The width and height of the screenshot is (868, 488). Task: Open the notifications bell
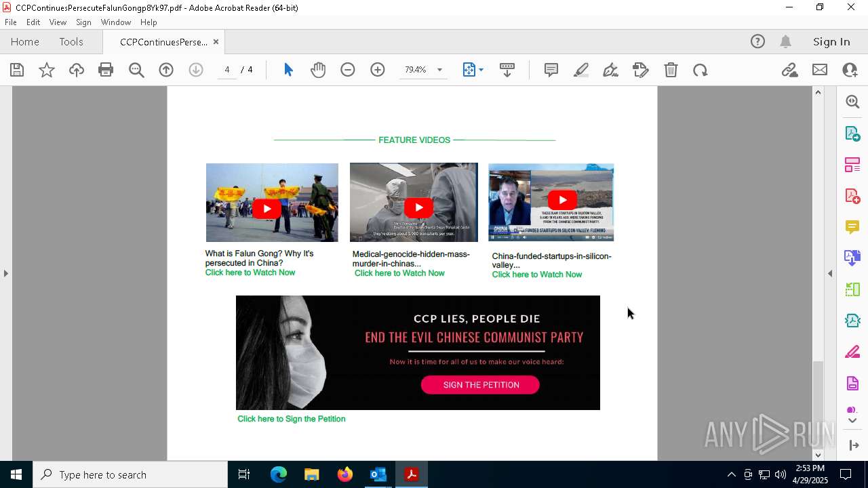tap(785, 42)
